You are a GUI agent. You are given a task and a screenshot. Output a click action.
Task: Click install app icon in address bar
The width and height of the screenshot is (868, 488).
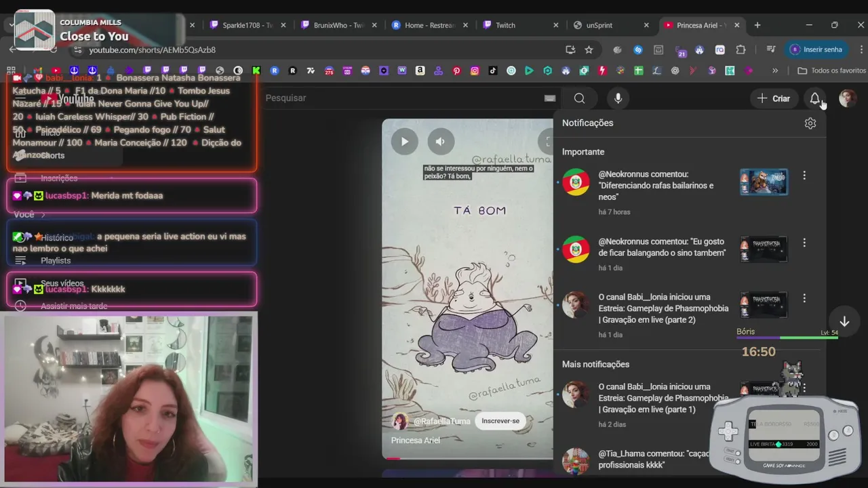coord(570,49)
